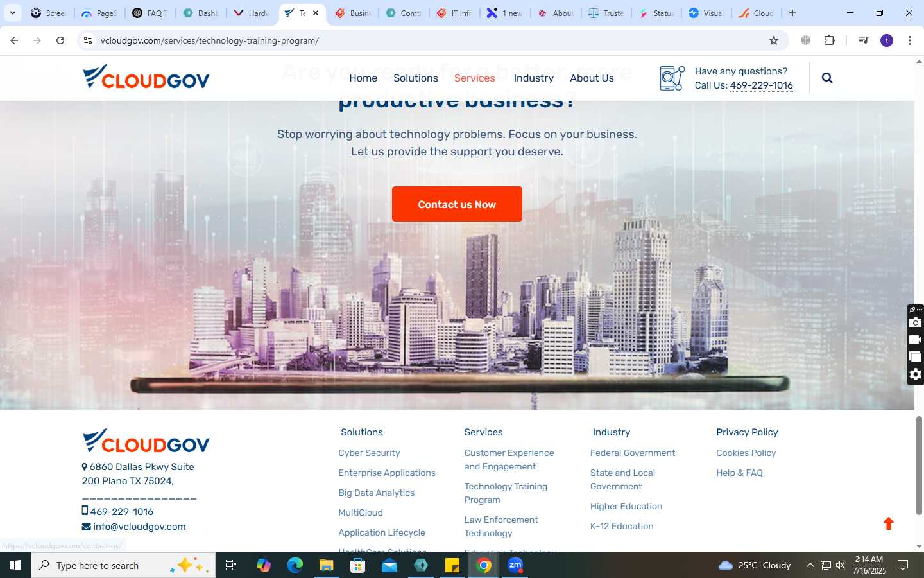
Task: Click the Contact us Now button
Action: coord(457,204)
